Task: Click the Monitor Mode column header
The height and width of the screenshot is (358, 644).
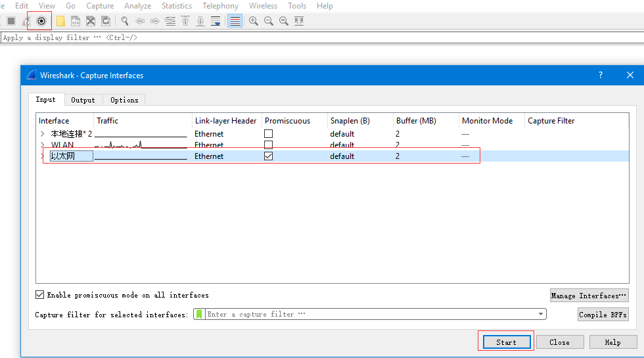Action: click(x=487, y=121)
